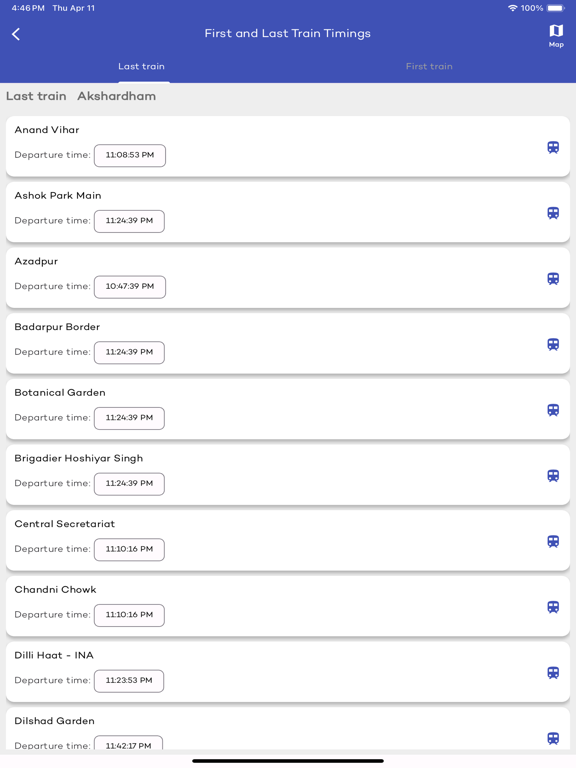576x768 pixels.
Task: Open the Ashok Park Main station name
Action: coord(58,195)
